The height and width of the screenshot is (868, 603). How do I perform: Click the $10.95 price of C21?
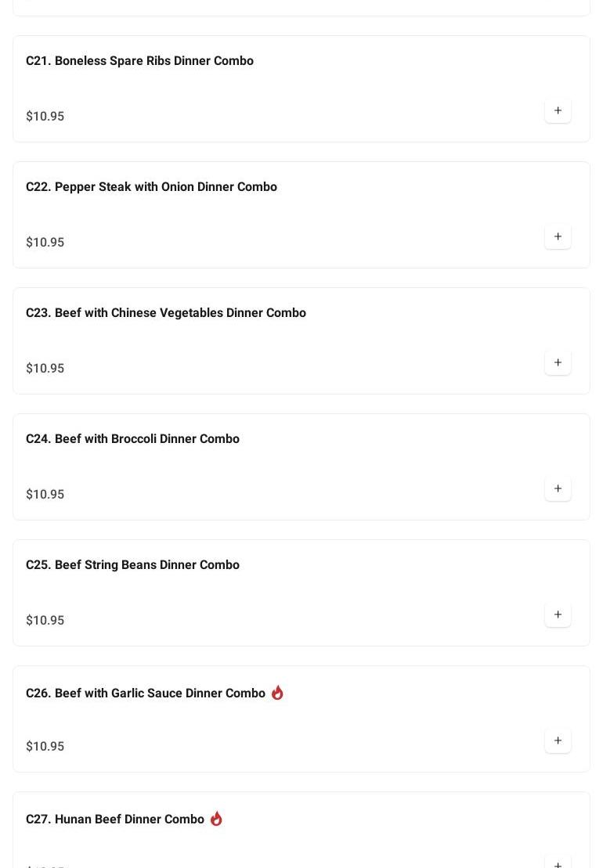coord(45,117)
